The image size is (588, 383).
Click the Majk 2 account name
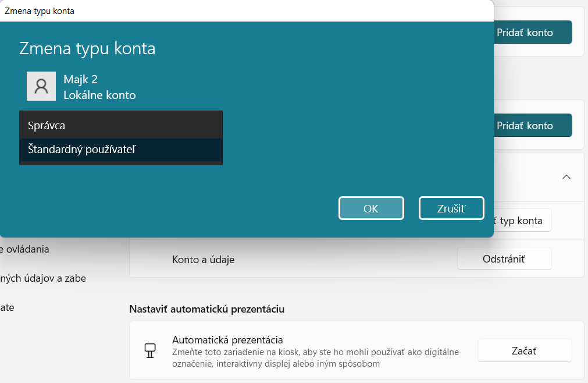point(80,80)
